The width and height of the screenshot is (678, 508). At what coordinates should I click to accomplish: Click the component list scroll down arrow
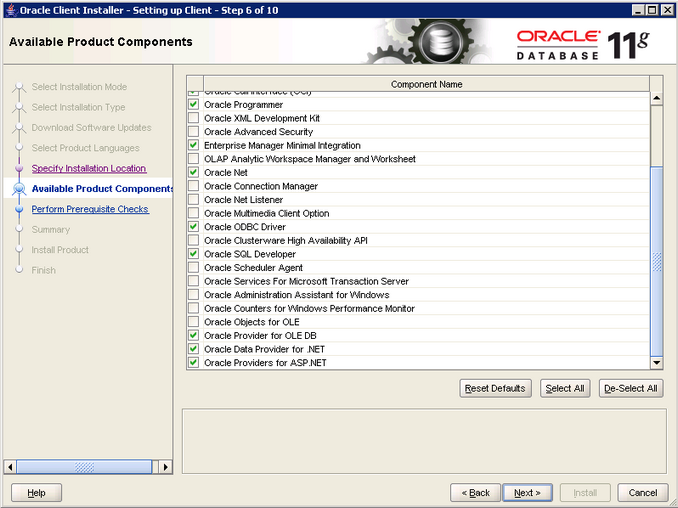[656, 362]
